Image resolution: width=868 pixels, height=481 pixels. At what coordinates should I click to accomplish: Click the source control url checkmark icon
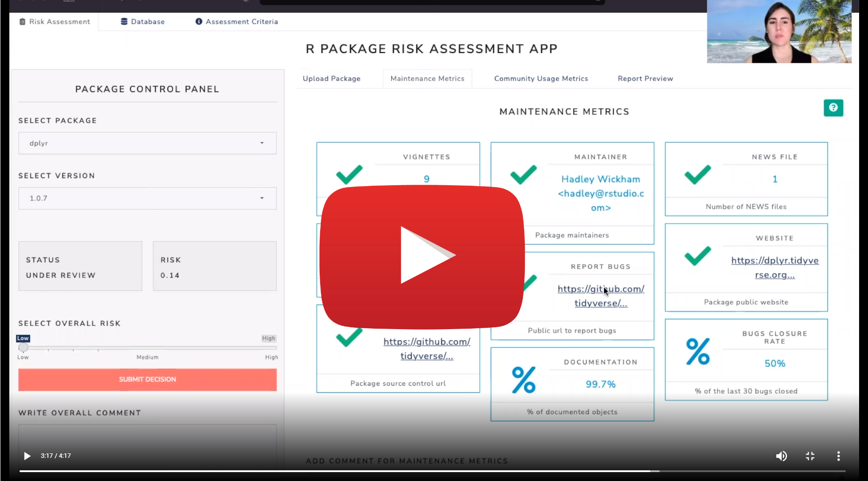tap(349, 338)
